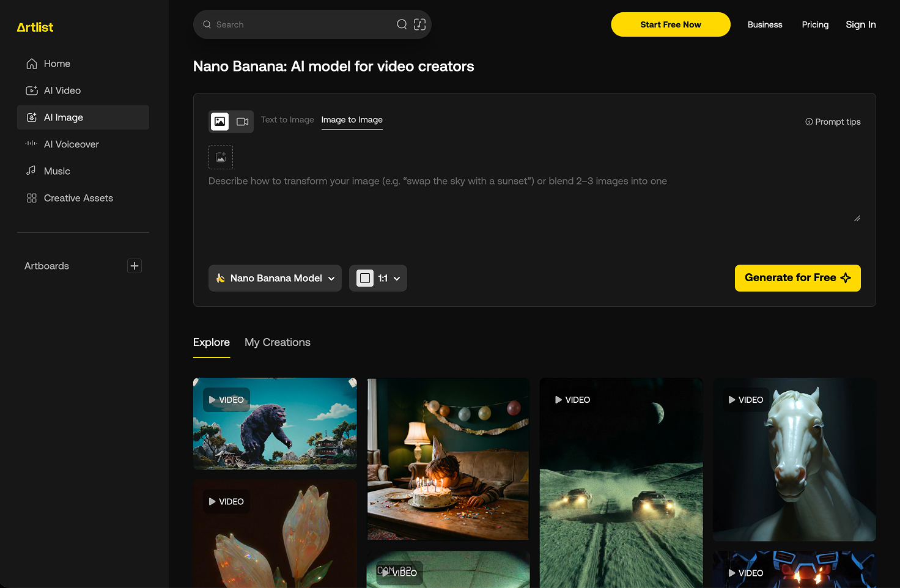Open Prompt tips link
The image size is (900, 588).
(833, 122)
